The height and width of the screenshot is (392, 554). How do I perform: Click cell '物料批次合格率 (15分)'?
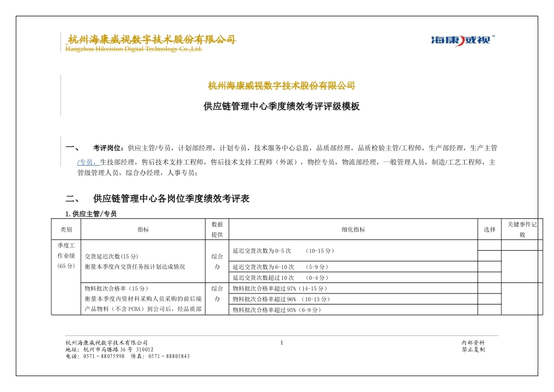coord(116,288)
